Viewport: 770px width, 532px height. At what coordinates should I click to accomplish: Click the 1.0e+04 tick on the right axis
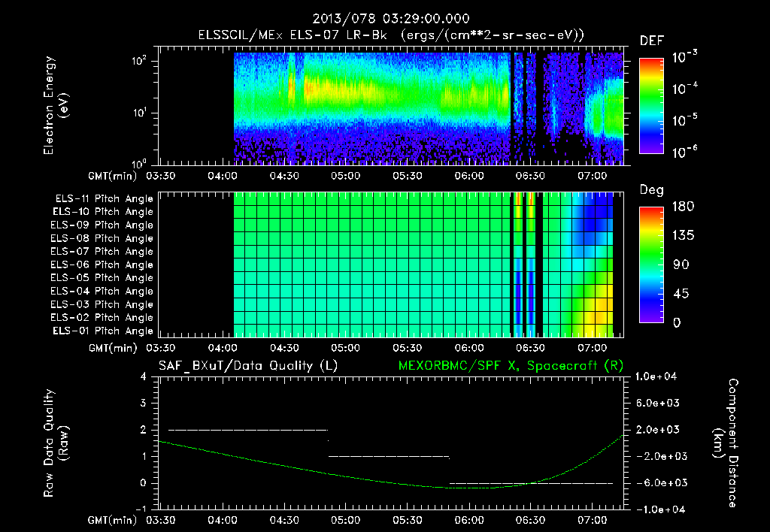pos(656,377)
